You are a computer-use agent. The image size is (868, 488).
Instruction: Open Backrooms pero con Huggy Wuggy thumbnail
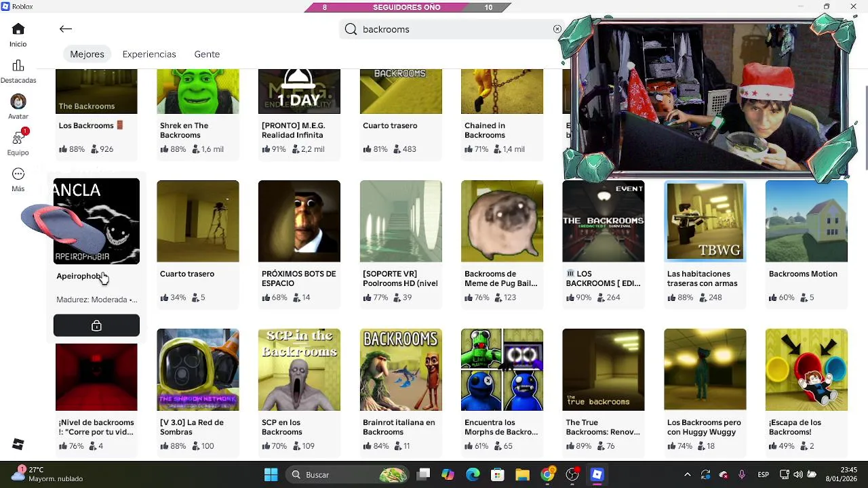tap(705, 369)
